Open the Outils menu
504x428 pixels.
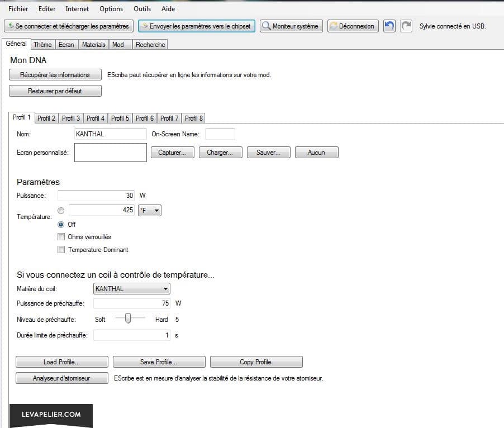coord(142,9)
